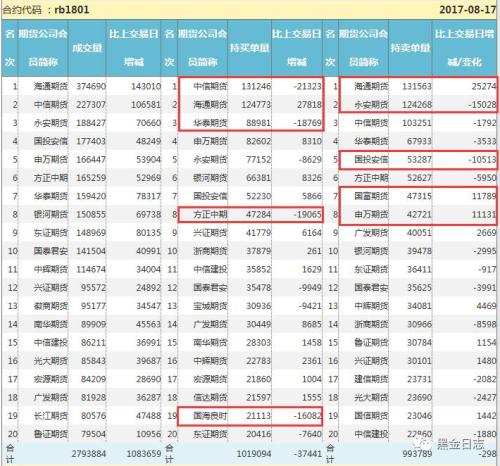The width and height of the screenshot is (500, 466).
Task: Select the cell 77152
Action: tap(258, 160)
